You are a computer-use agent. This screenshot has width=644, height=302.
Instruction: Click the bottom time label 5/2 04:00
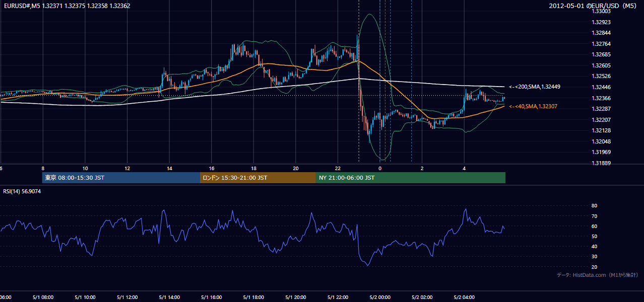pyautogui.click(x=464, y=297)
